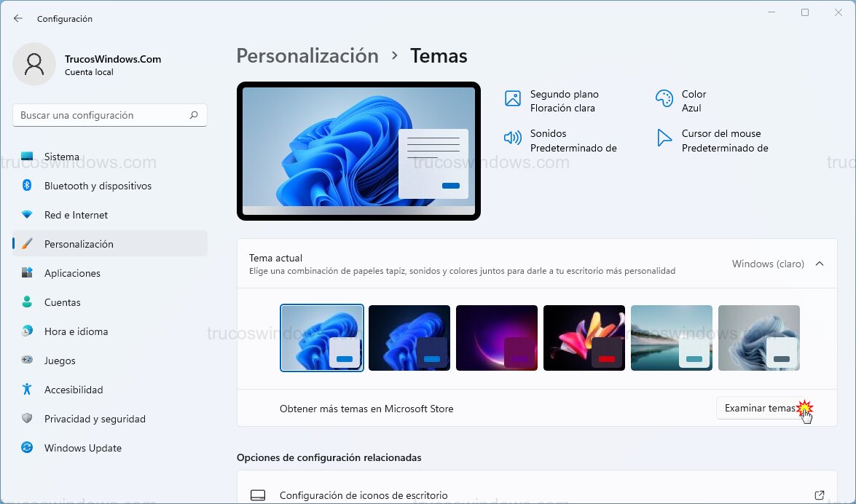Select the red flower theme thumbnail
Image resolution: width=856 pixels, height=504 pixels.
(584, 337)
